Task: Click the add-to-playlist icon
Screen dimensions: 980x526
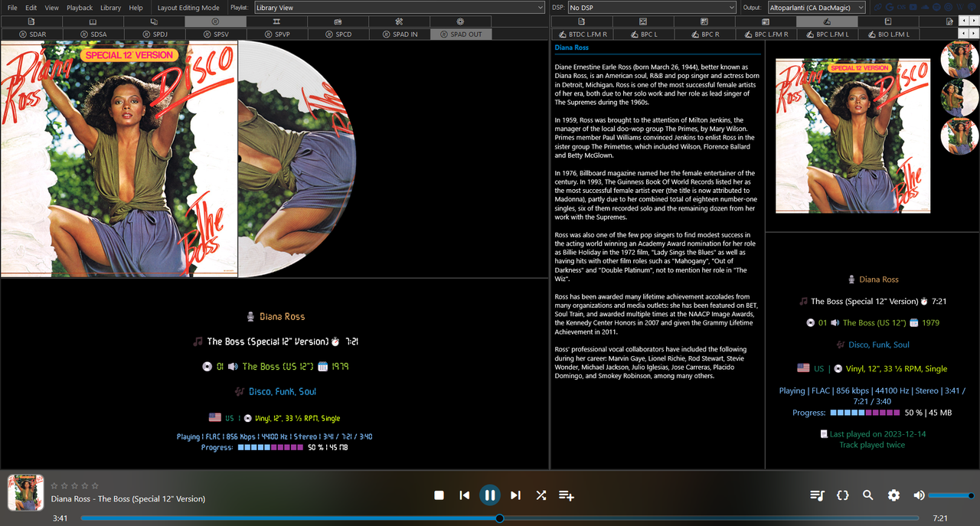Action: (x=567, y=495)
